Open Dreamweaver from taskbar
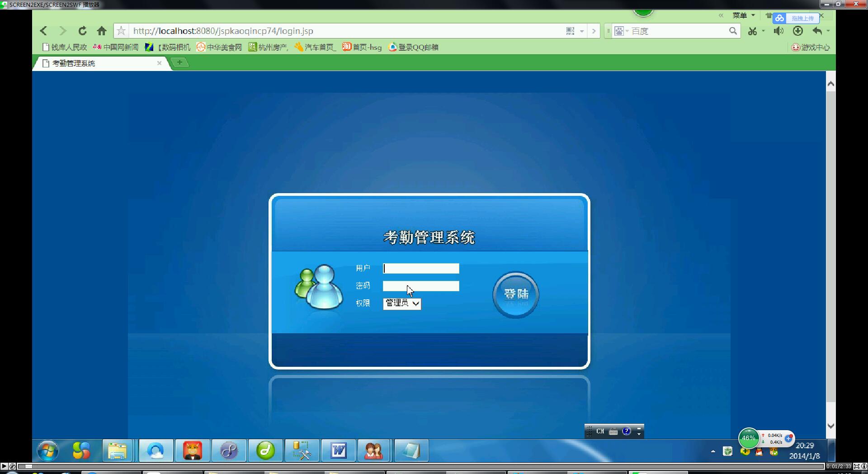 click(x=266, y=450)
